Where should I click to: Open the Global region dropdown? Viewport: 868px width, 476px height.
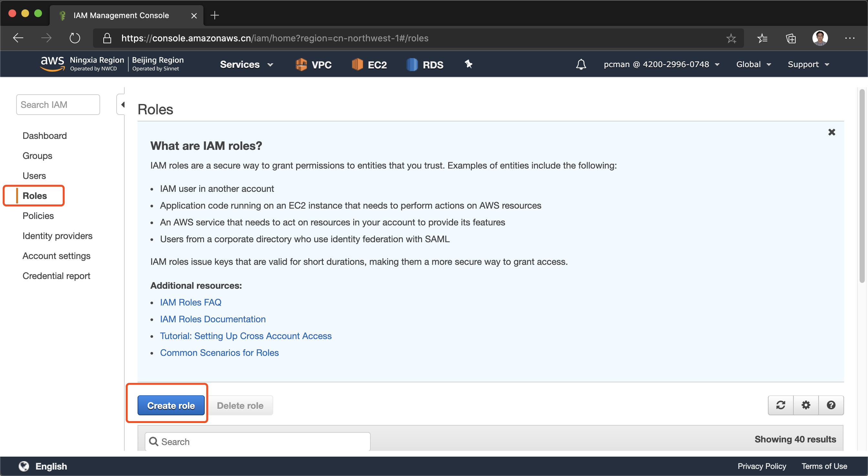[753, 64]
